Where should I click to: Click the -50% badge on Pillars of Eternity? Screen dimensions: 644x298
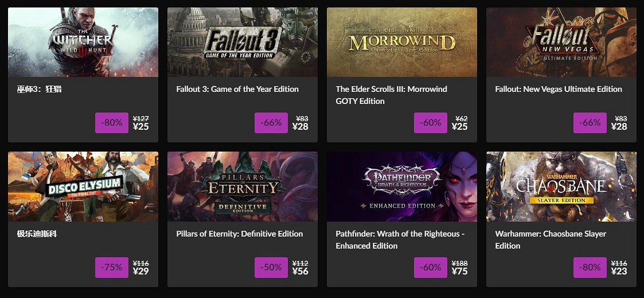coord(271,268)
